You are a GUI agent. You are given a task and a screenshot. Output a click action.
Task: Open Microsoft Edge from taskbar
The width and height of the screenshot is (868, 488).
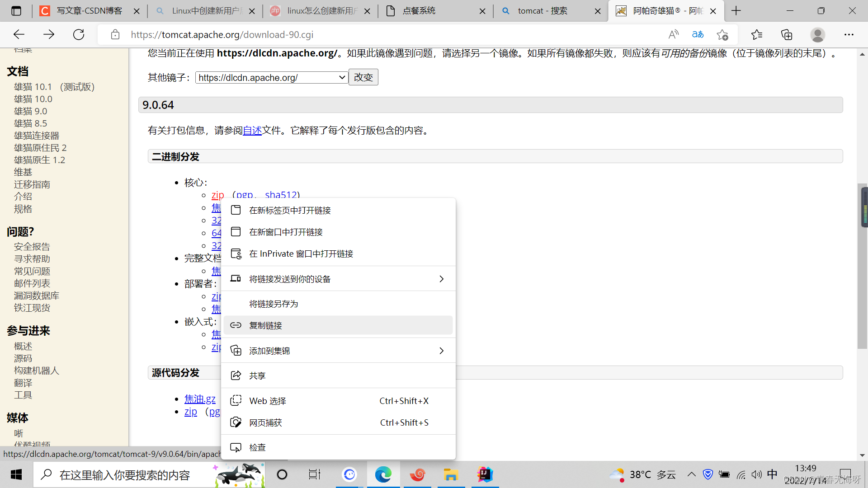tap(383, 475)
